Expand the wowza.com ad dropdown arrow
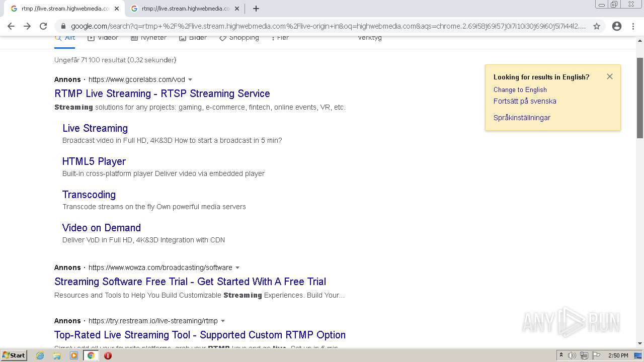The height and width of the screenshot is (362, 644). click(237, 267)
